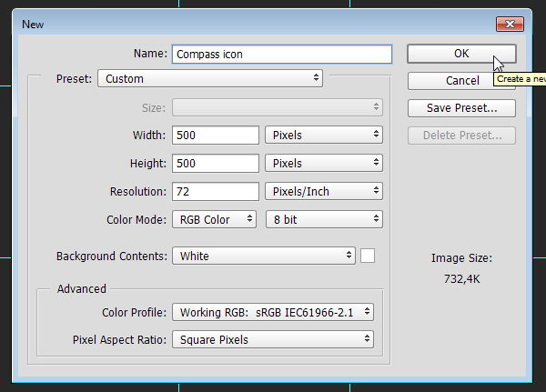This screenshot has width=546, height=392.
Task: Click the Background Contents label
Action: (x=111, y=256)
